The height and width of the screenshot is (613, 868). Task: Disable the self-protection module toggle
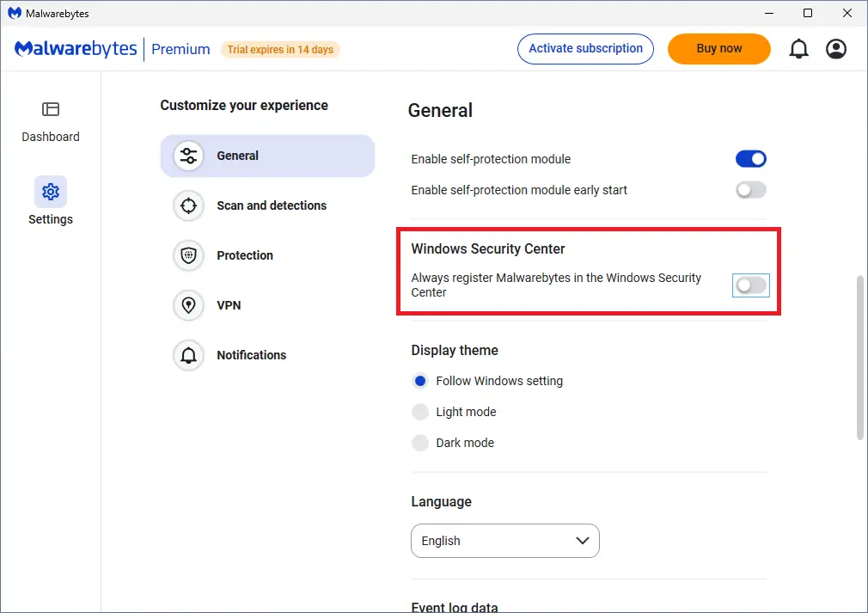(x=750, y=159)
